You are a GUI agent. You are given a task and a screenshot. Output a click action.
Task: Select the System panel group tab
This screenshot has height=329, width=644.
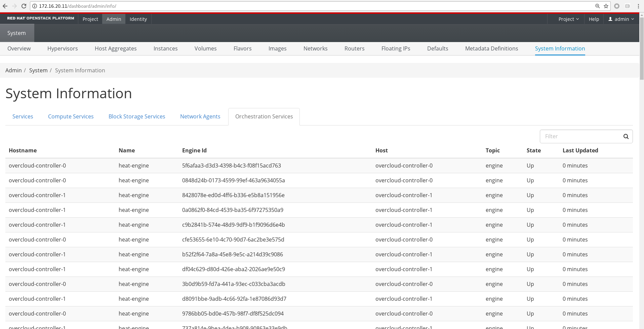pyautogui.click(x=17, y=33)
